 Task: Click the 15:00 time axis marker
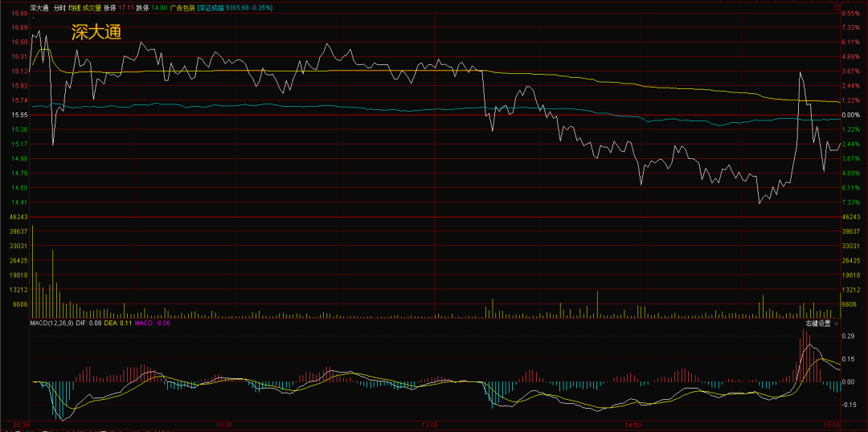pyautogui.click(x=832, y=426)
